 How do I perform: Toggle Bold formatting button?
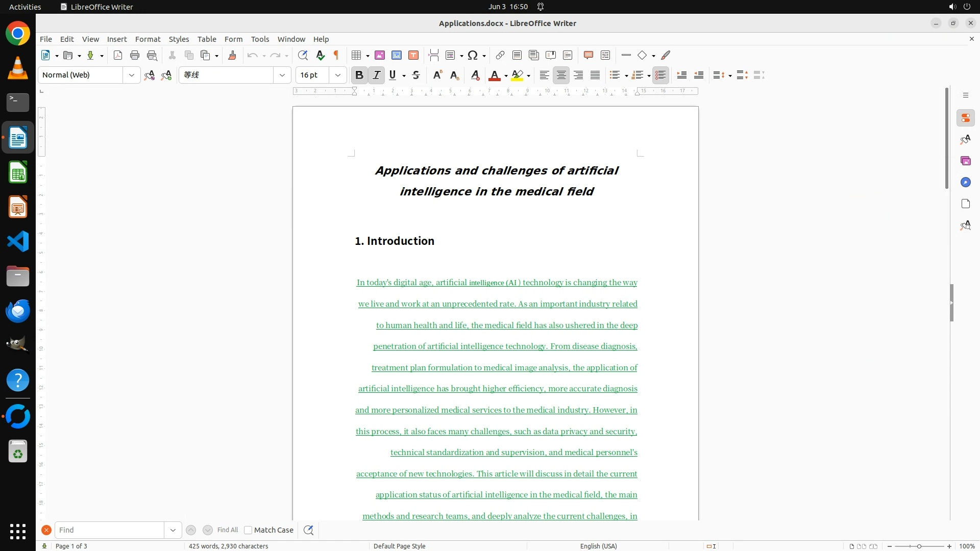(359, 75)
